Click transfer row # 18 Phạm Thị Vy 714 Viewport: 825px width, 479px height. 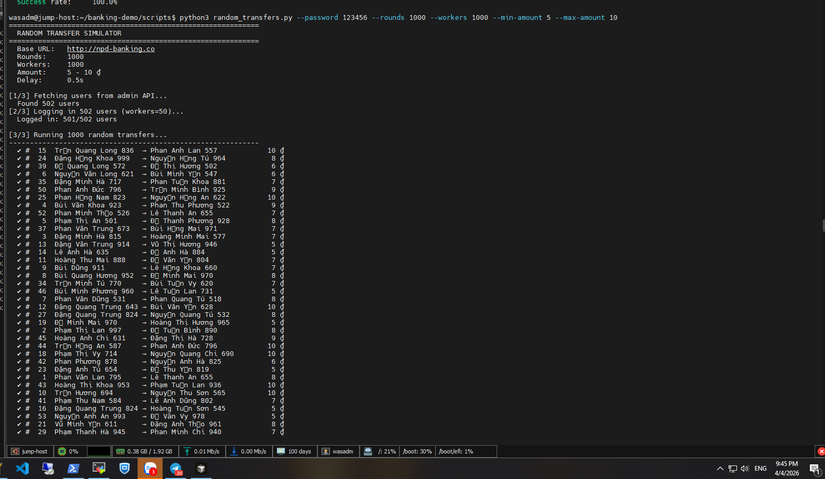pos(150,354)
